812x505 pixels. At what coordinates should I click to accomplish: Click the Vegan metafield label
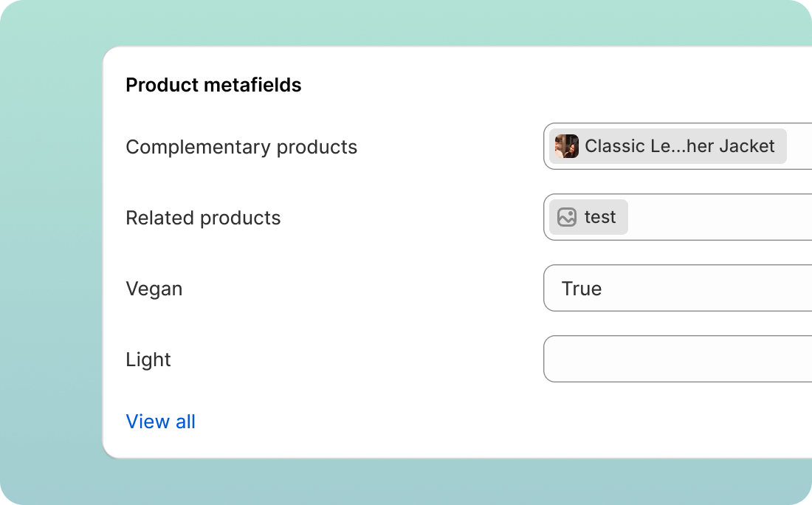click(x=154, y=289)
